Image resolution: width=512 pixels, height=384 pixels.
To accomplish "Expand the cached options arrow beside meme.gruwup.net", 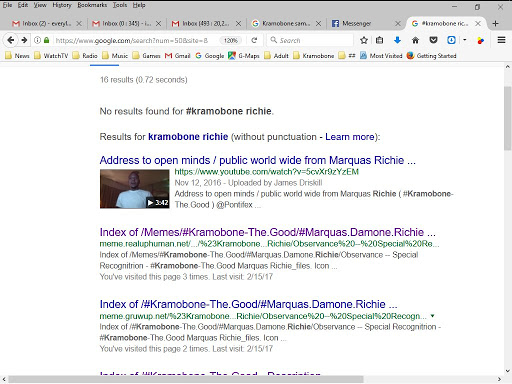I will (432, 316).
